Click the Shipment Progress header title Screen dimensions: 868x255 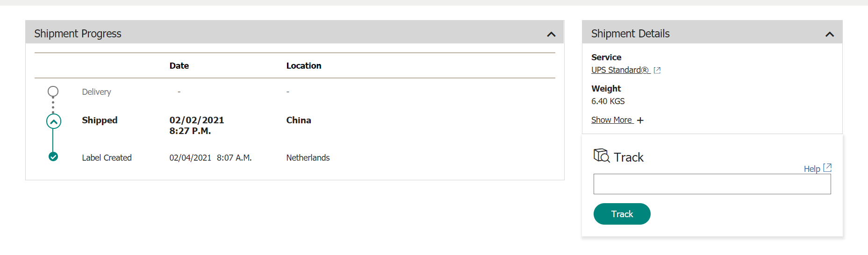(x=78, y=34)
